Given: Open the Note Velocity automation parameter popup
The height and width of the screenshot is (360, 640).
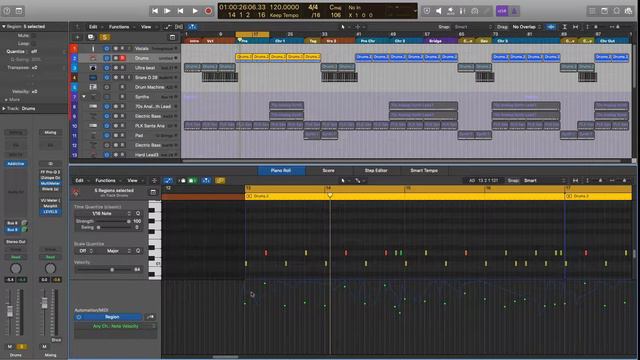Looking at the screenshot, I should (115, 327).
